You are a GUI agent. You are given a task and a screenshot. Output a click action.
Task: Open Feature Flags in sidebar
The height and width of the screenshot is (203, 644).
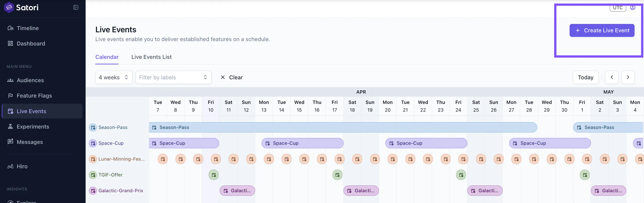[34, 96]
